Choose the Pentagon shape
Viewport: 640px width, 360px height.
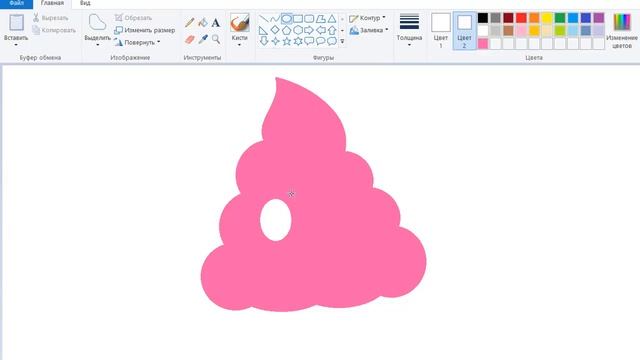[287, 30]
